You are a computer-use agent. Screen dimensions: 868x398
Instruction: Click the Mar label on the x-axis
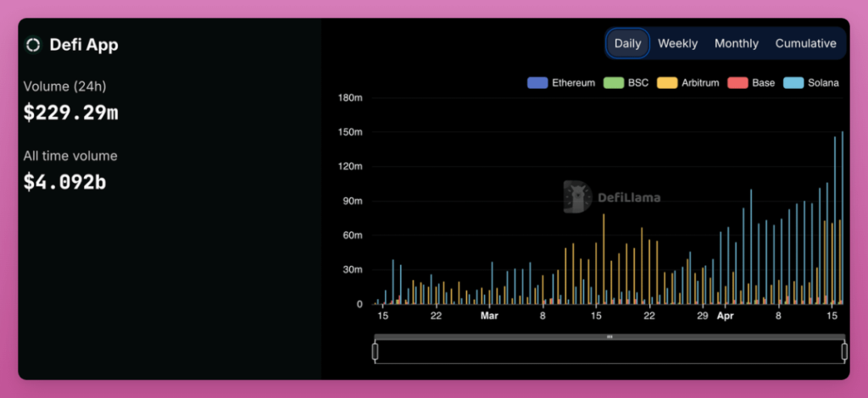pyautogui.click(x=490, y=317)
